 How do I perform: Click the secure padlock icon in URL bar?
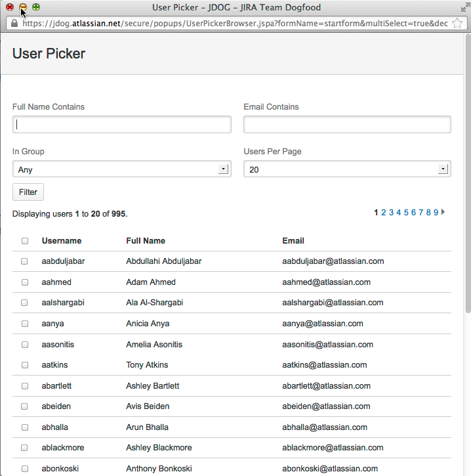point(14,23)
